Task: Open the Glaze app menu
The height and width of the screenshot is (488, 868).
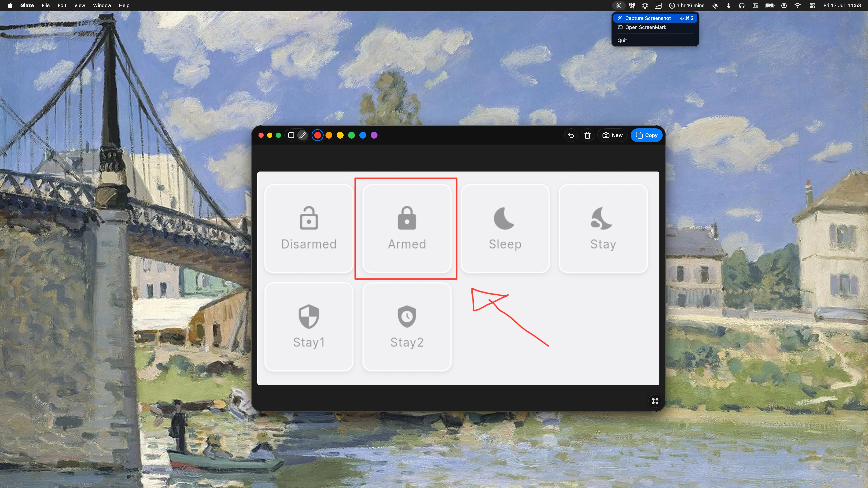Action: click(27, 5)
